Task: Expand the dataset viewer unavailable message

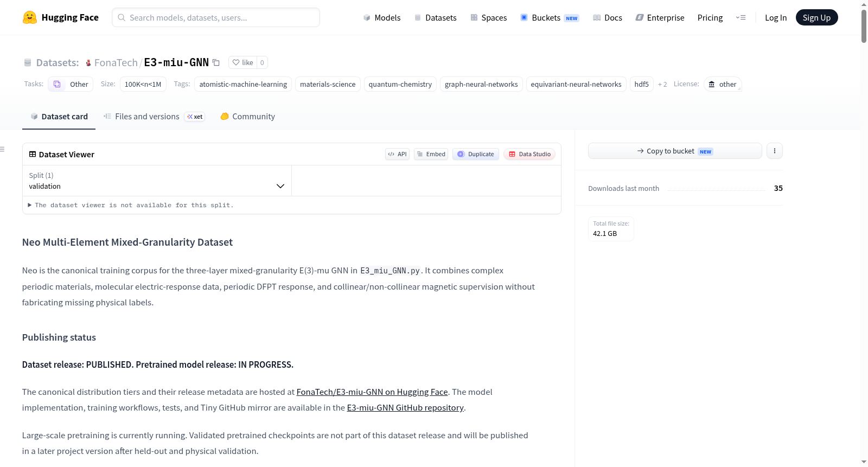Action: tap(131, 205)
